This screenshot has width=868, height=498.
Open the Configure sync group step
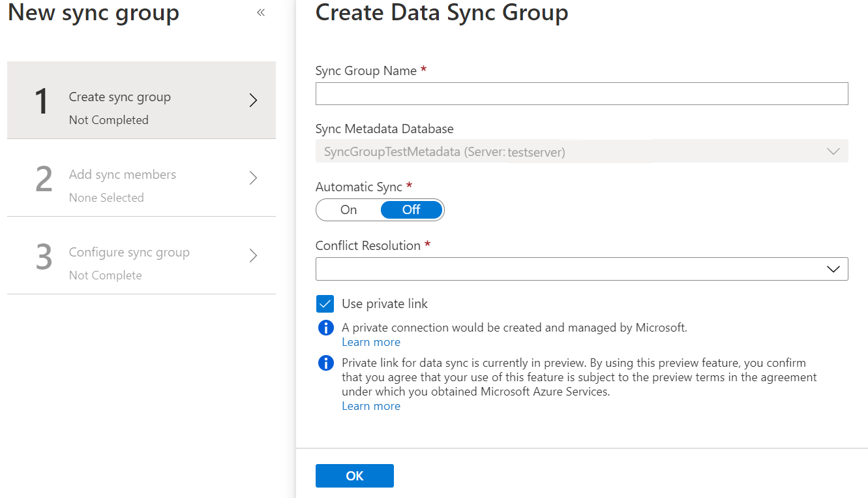pos(142,256)
